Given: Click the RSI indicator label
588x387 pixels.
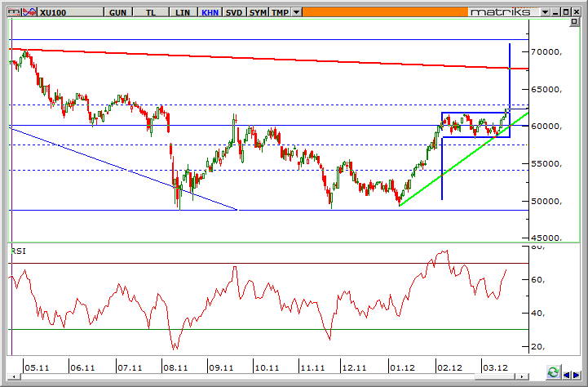Looking at the screenshot, I should point(19,251).
